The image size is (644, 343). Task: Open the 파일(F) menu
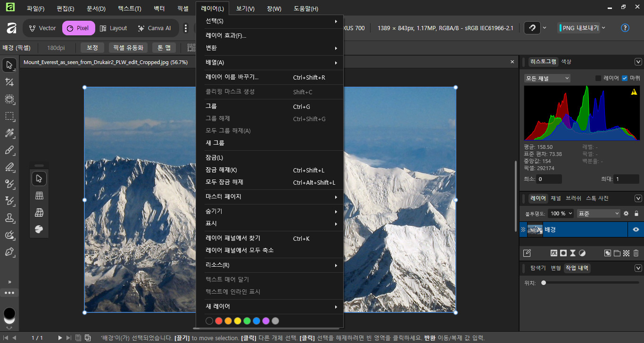(36, 9)
